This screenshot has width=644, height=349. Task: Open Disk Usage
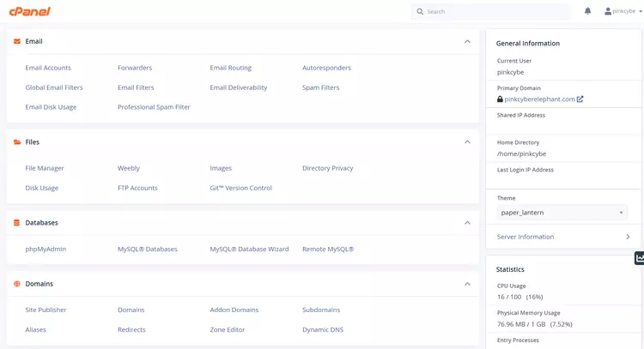click(x=42, y=188)
